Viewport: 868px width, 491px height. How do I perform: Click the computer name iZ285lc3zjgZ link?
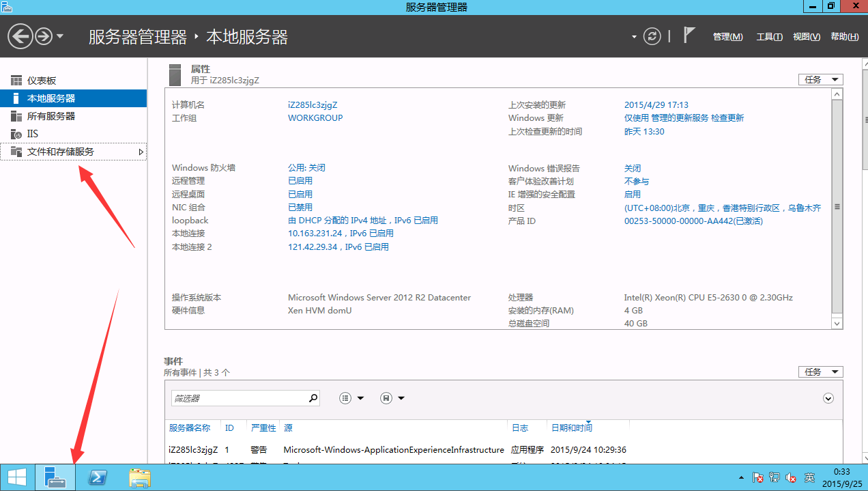[313, 105]
